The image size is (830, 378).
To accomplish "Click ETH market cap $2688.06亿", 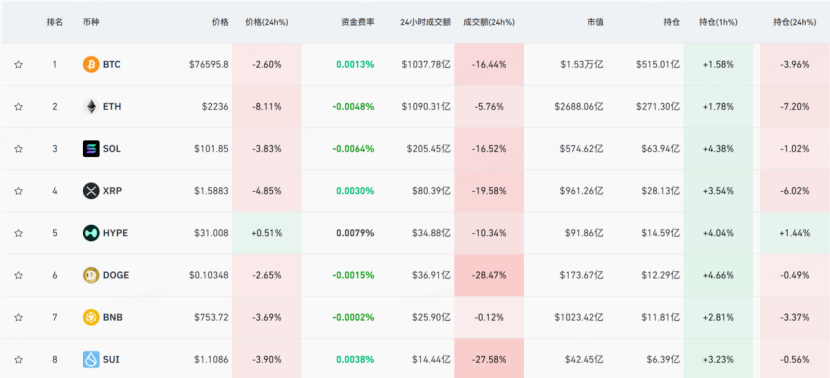I will (x=579, y=106).
